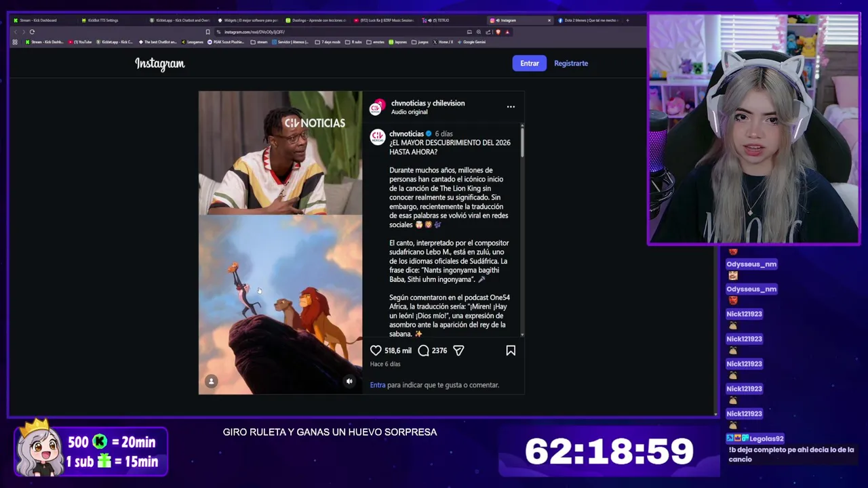Reload the page with the refresh icon

(x=32, y=32)
